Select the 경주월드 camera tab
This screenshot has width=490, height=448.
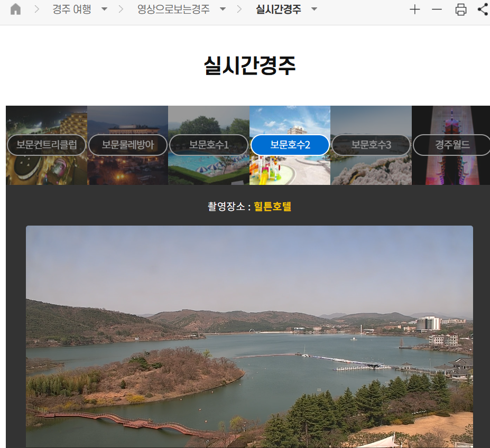[x=452, y=145]
